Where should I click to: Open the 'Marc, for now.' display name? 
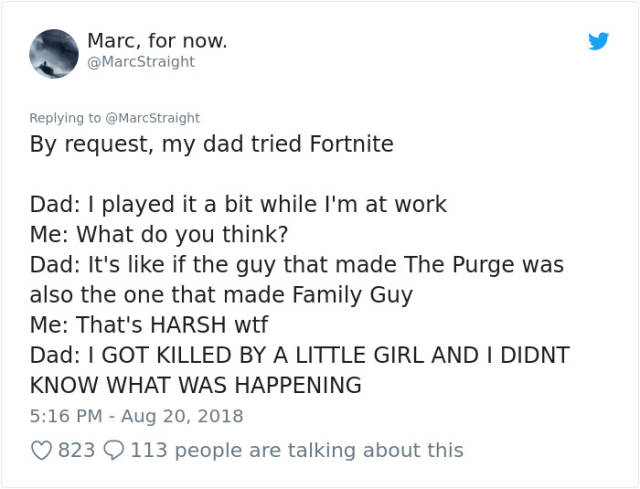(157, 41)
